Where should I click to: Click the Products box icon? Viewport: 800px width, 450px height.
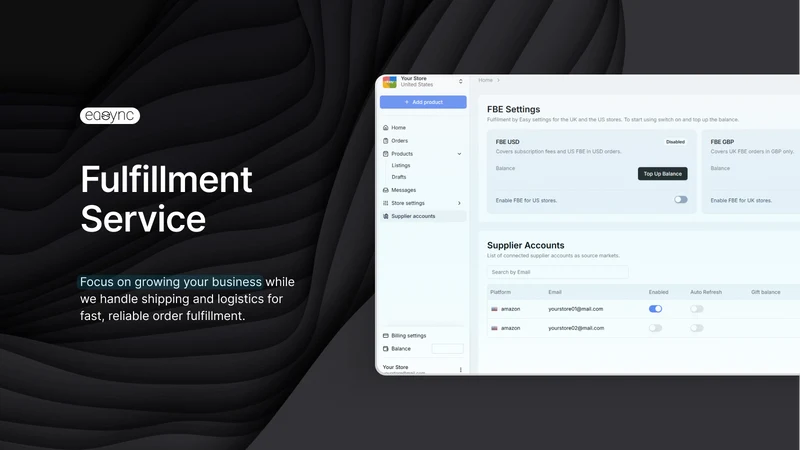386,154
